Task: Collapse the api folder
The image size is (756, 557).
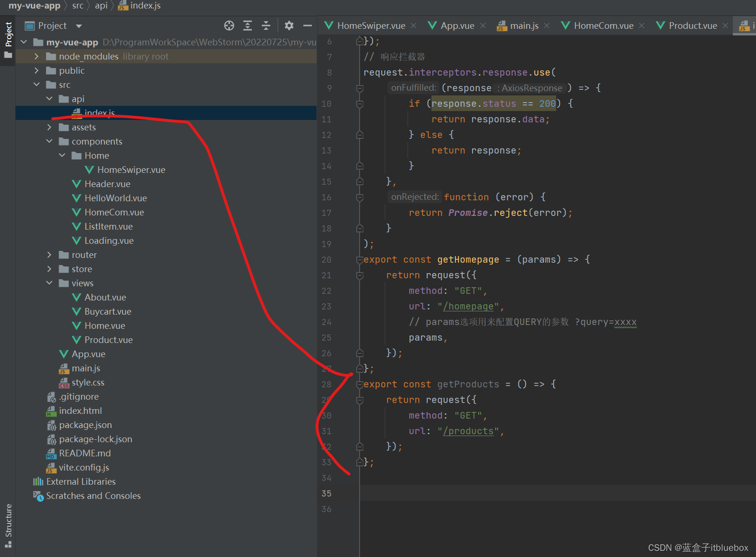Action: 50,99
